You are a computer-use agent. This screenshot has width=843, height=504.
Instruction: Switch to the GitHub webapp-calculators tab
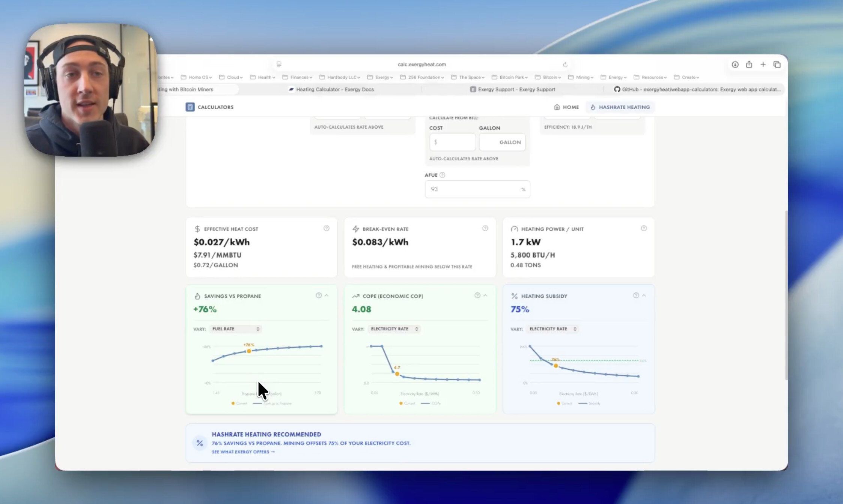click(x=697, y=89)
